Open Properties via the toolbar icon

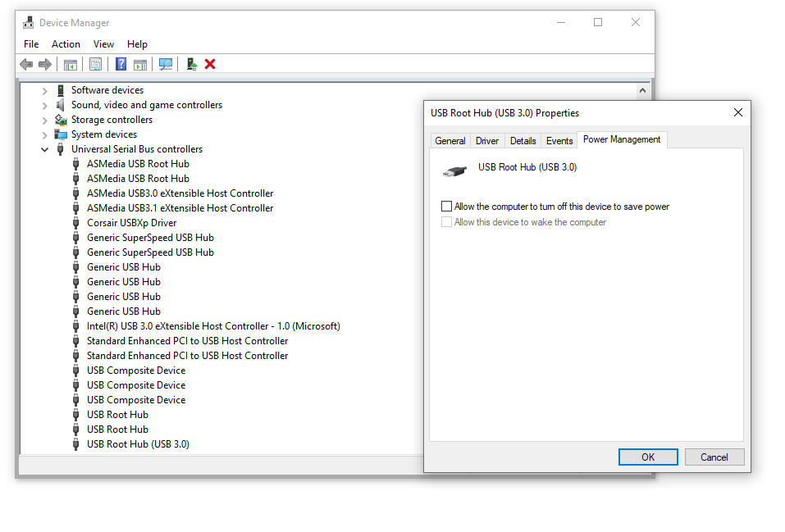[95, 64]
